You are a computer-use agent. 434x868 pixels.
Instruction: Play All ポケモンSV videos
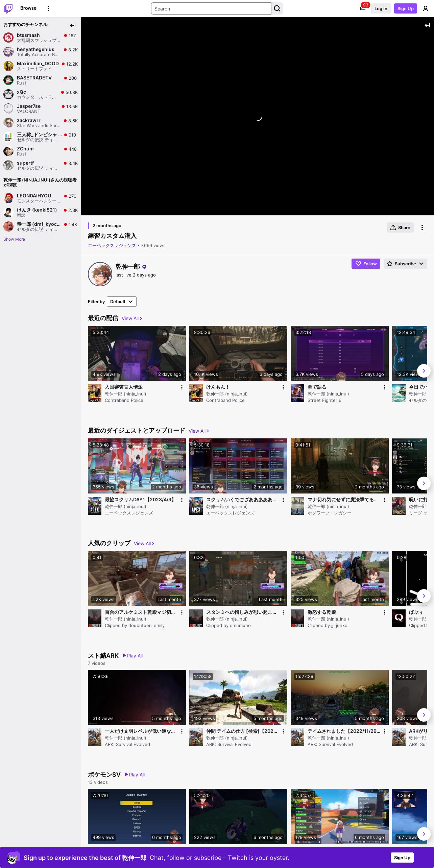[135, 775]
